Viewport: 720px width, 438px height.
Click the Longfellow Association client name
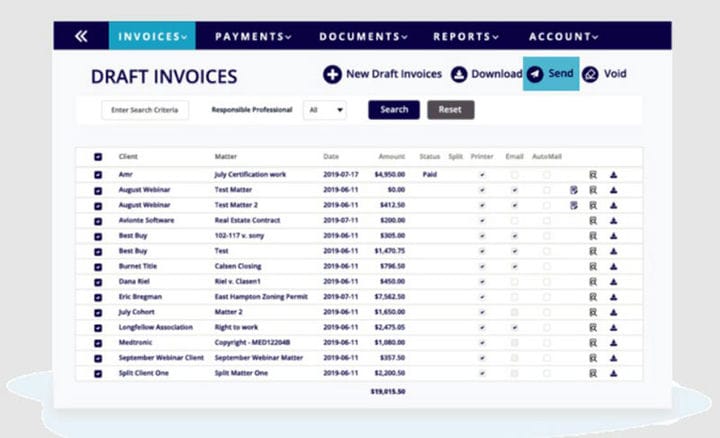tap(156, 327)
